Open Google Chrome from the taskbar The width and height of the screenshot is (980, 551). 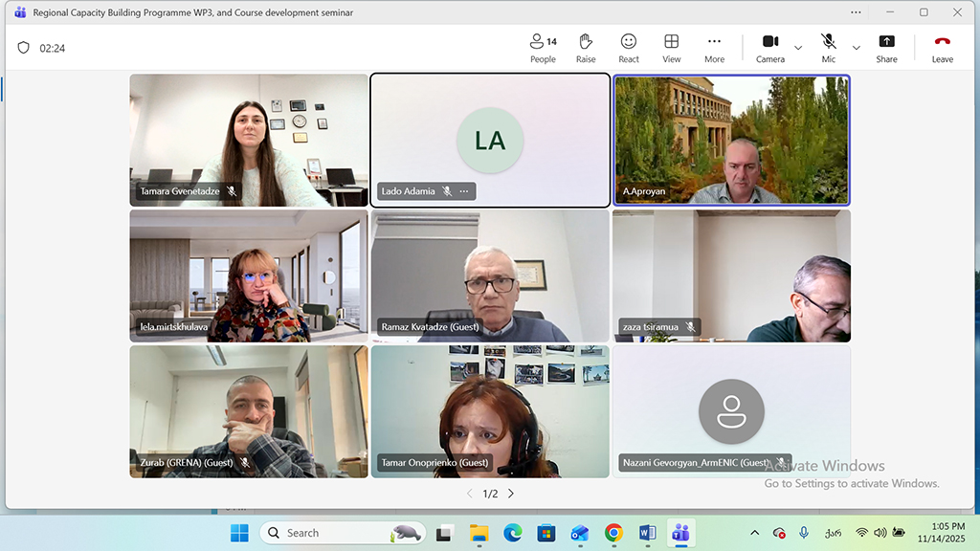click(613, 533)
